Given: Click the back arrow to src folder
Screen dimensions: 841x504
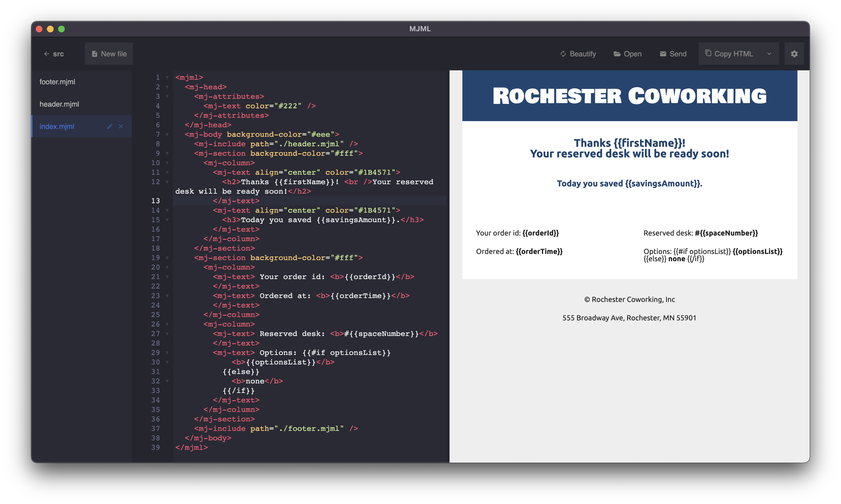Looking at the screenshot, I should (x=46, y=54).
